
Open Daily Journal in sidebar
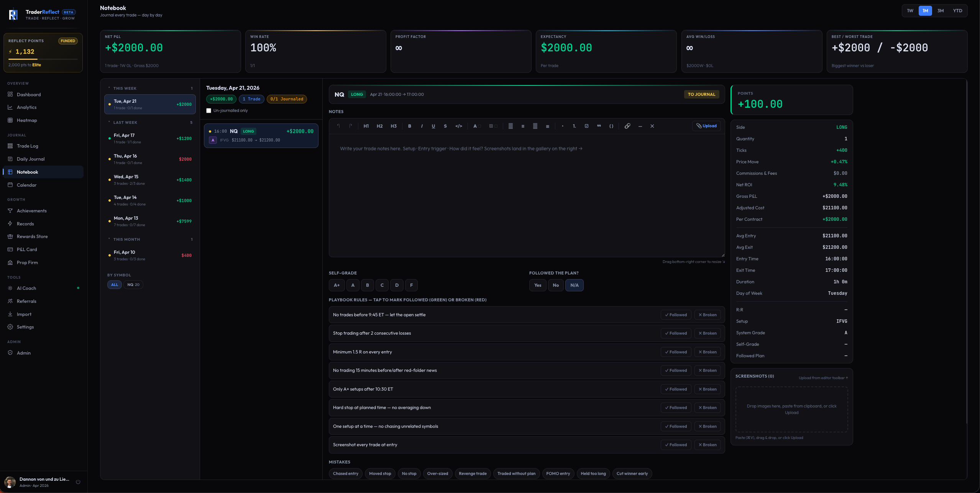(x=43, y=159)
